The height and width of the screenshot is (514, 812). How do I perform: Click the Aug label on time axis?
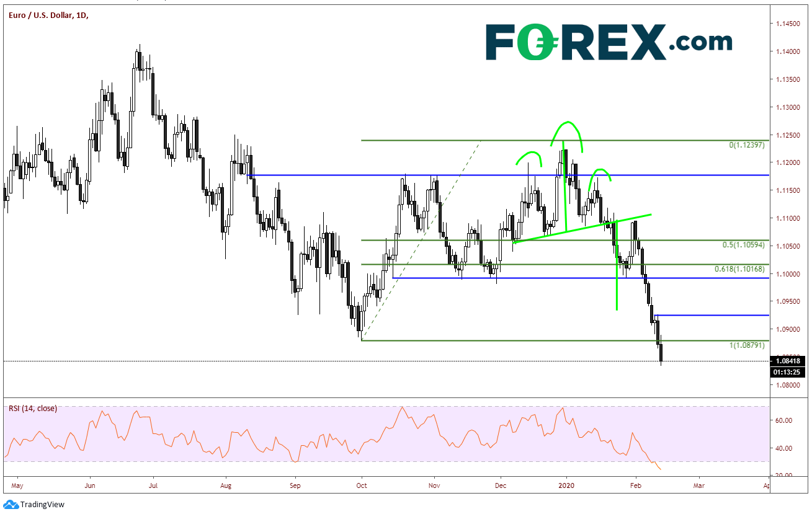[226, 487]
